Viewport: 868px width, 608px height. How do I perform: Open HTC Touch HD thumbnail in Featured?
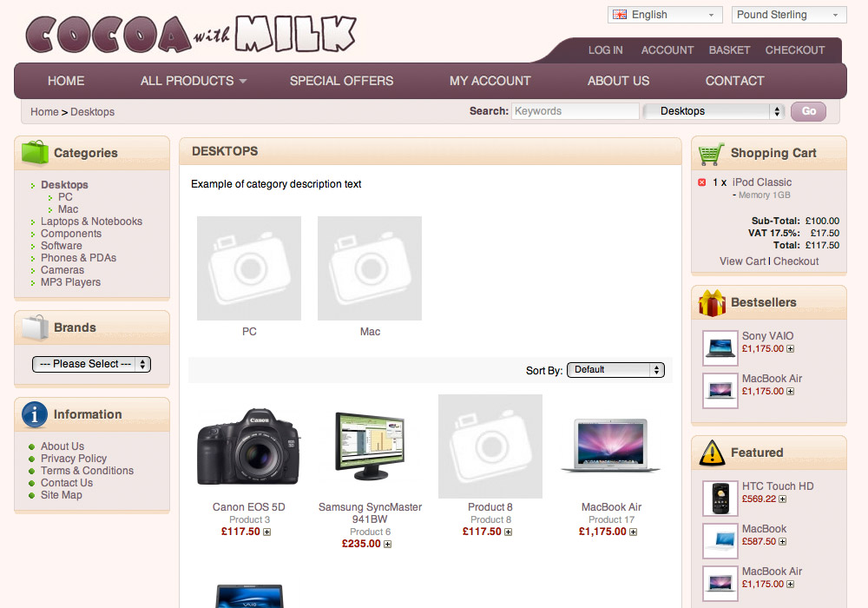[720, 499]
